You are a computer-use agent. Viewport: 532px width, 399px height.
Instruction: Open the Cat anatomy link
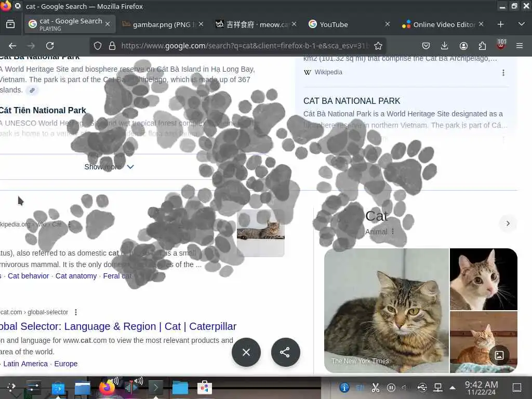coord(76,276)
